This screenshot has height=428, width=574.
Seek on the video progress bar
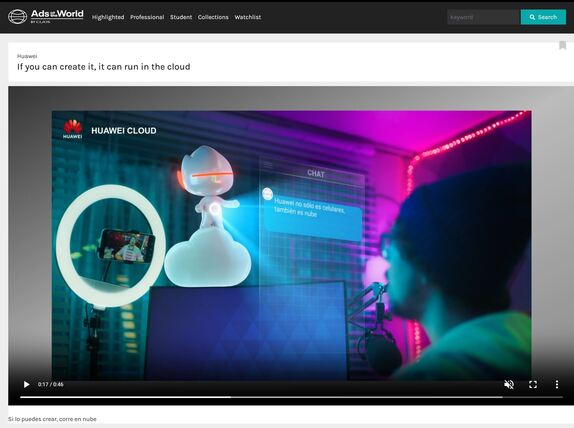(291, 397)
